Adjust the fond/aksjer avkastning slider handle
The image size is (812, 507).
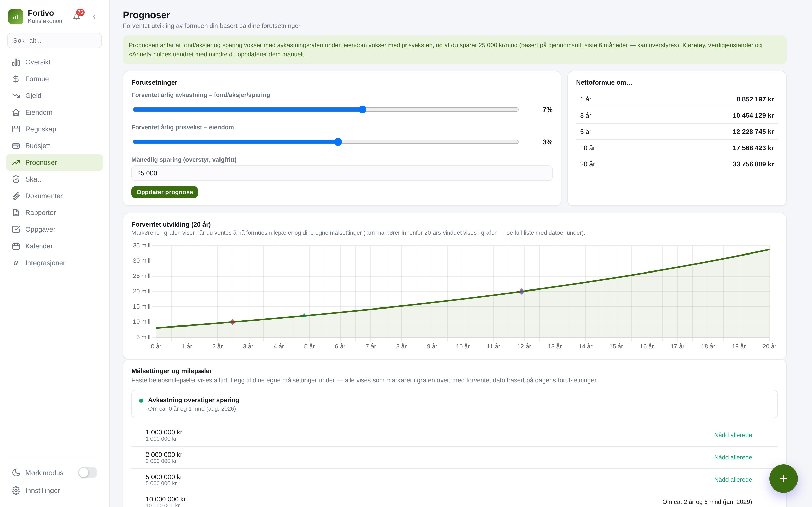(362, 110)
